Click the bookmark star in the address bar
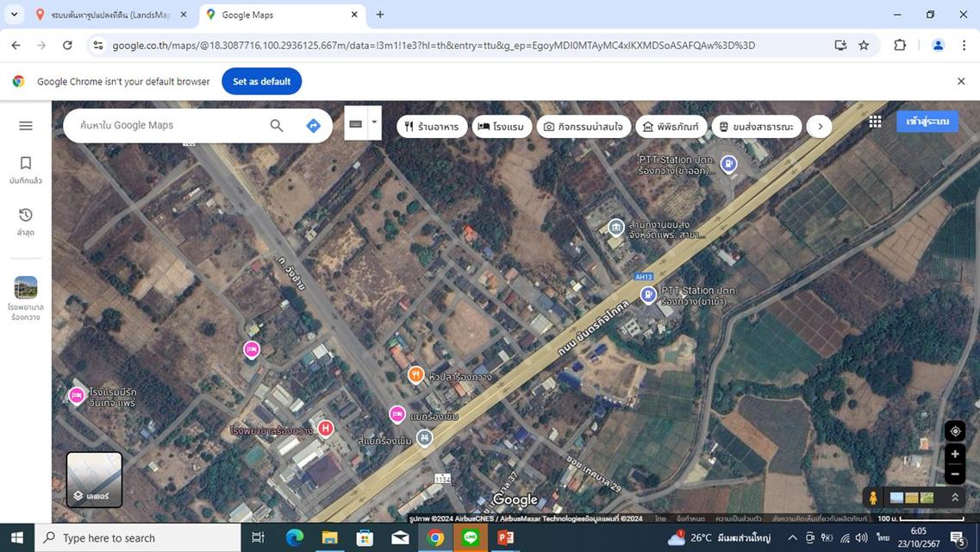This screenshot has height=552, width=980. pos(862,45)
